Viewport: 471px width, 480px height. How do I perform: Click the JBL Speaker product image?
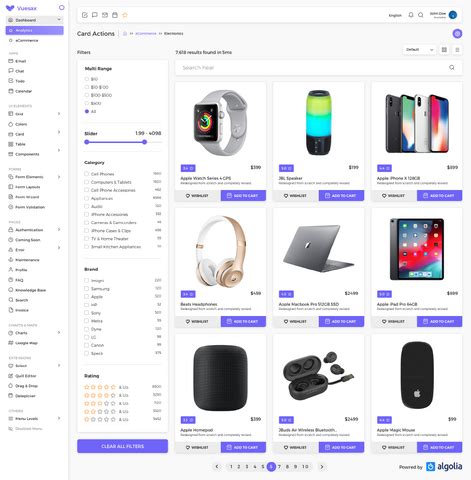[x=319, y=122]
